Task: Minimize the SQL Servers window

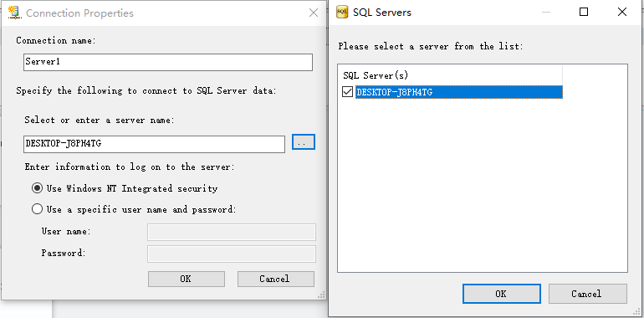Action: 546,12
